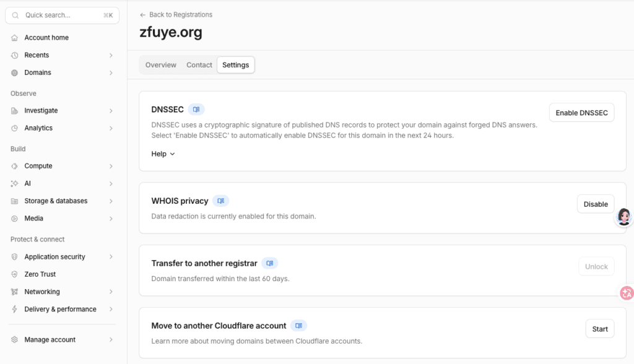The image size is (634, 364).
Task: Click the back arrow icon near Registrations
Action: [143, 15]
